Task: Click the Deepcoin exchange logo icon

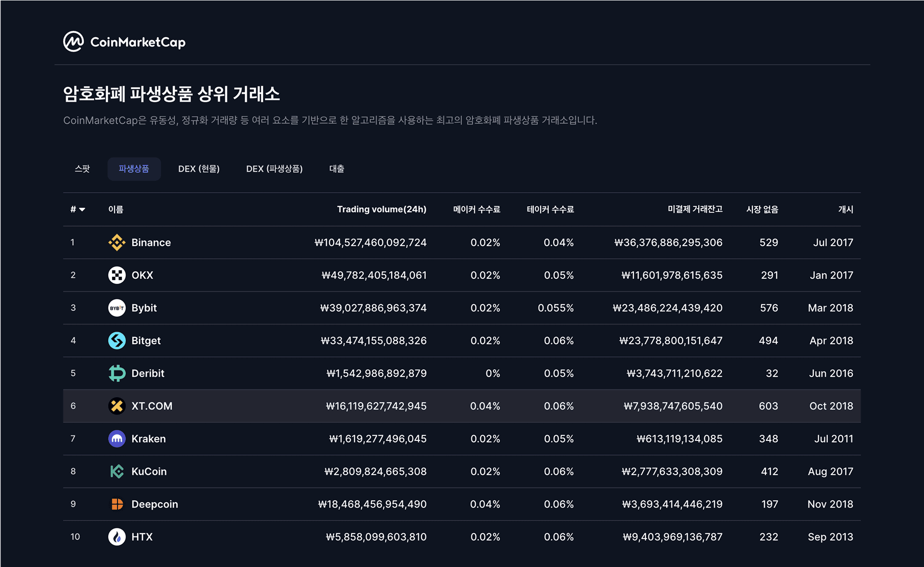Action: point(117,504)
